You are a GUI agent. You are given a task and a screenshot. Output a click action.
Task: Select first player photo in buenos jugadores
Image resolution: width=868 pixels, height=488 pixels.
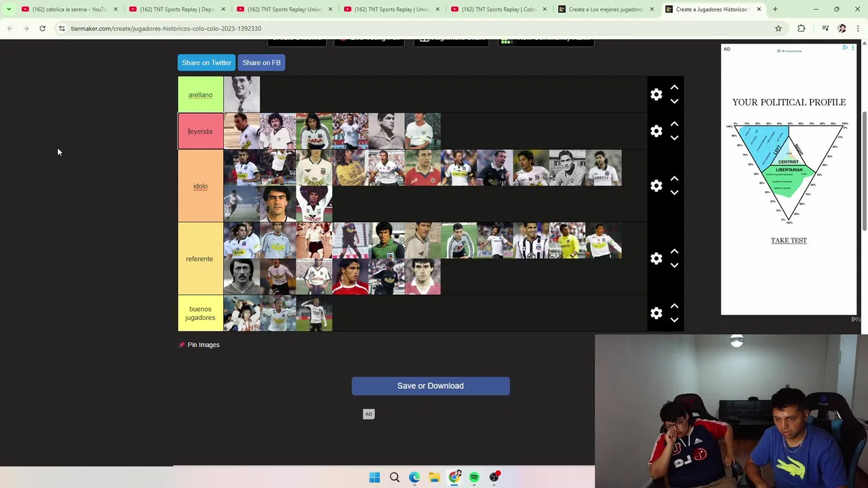click(x=241, y=313)
